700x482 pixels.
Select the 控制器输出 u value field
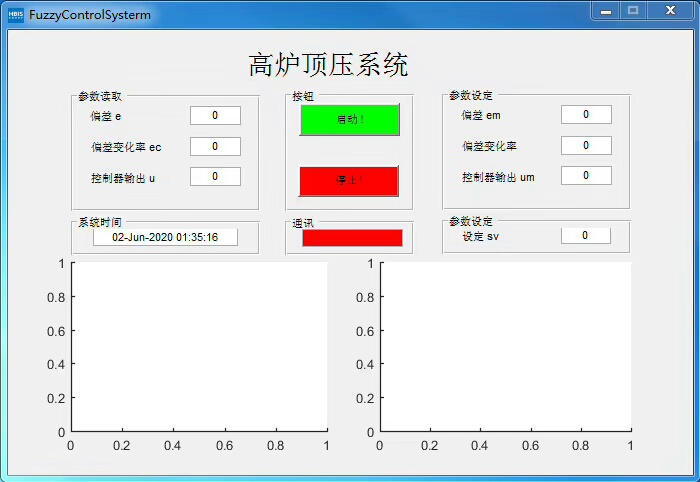pyautogui.click(x=215, y=177)
